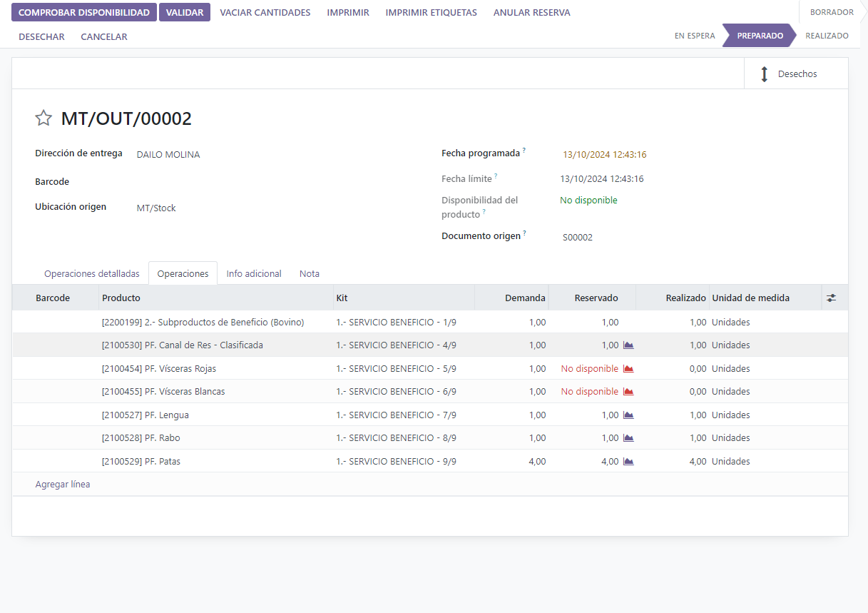
Task: Select Realizado status stage
Action: click(827, 36)
